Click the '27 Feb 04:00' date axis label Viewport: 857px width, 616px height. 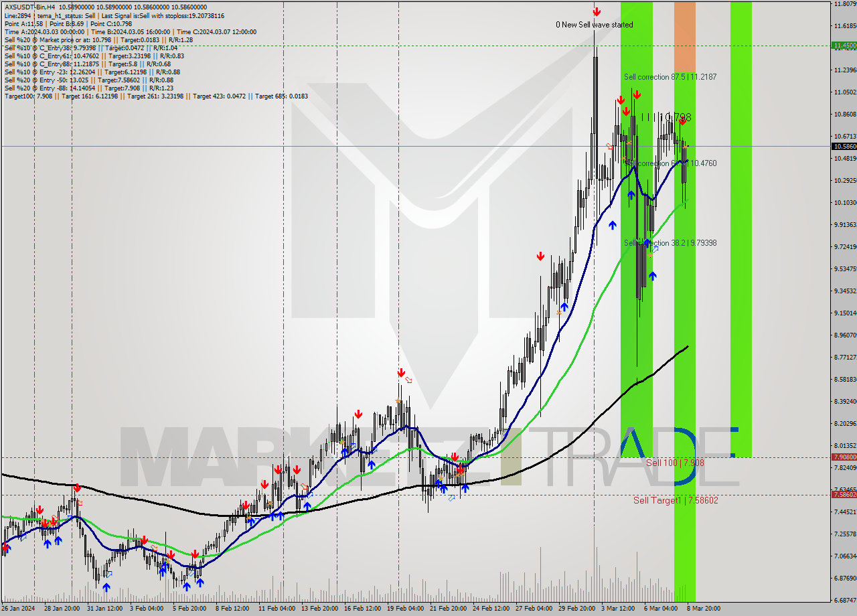(534, 608)
